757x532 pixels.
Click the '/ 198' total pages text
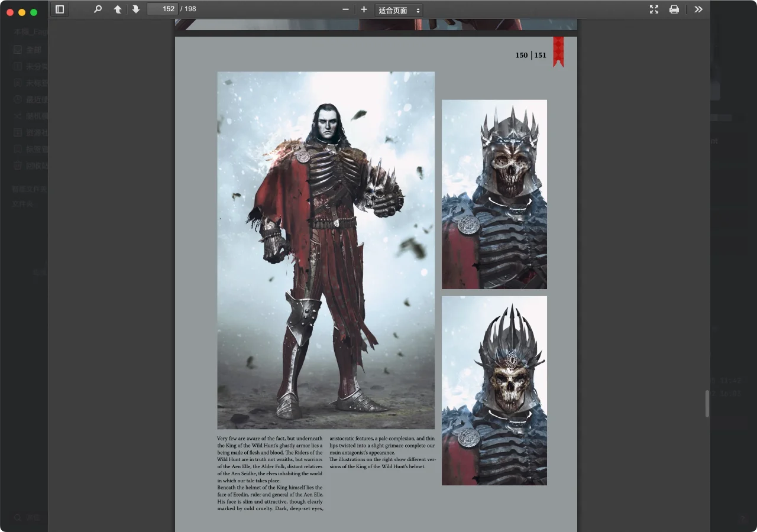[x=188, y=9]
